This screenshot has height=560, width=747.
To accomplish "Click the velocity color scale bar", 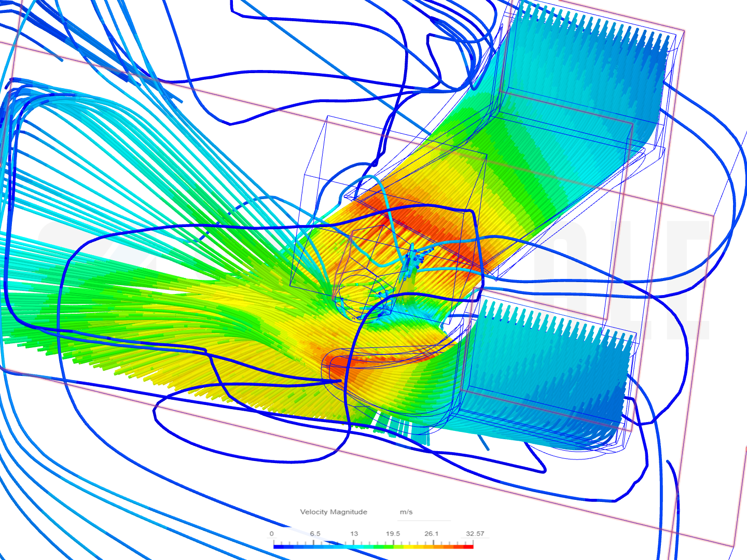I will (x=374, y=546).
